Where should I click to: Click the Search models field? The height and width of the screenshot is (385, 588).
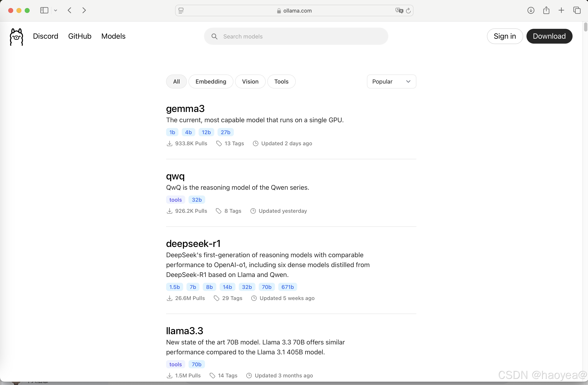(296, 36)
